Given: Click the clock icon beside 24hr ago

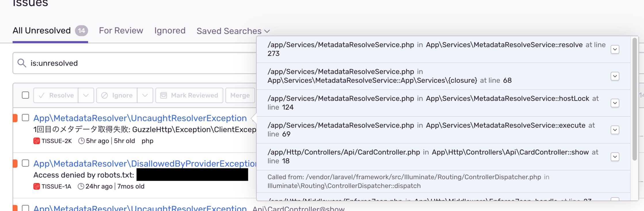Looking at the screenshot, I should coord(81,186).
